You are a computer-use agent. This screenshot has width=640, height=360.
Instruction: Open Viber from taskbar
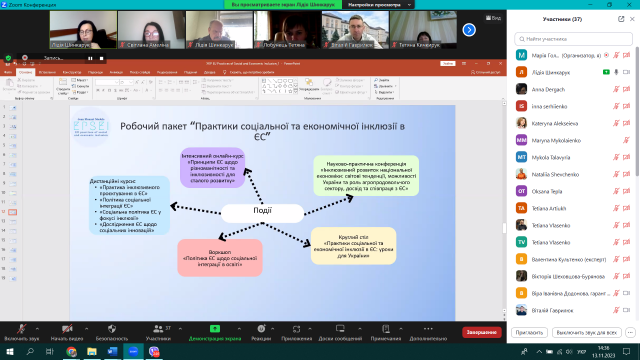[154, 351]
